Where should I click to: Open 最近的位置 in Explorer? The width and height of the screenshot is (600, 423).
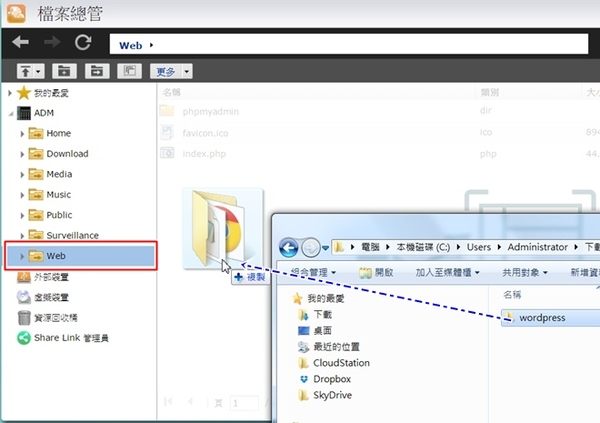[329, 347]
